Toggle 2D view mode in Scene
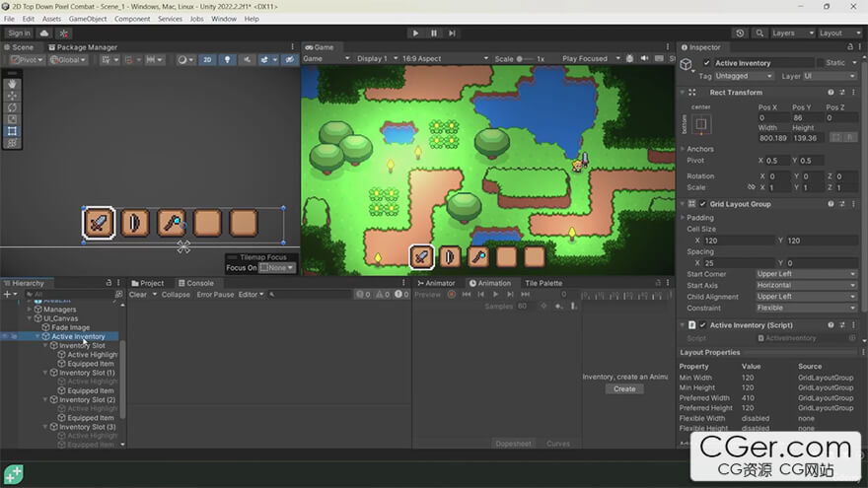868x488 pixels. pyautogui.click(x=208, y=60)
